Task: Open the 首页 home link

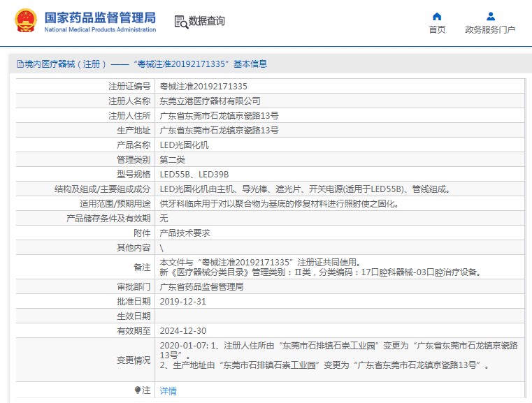Action: click(x=437, y=30)
